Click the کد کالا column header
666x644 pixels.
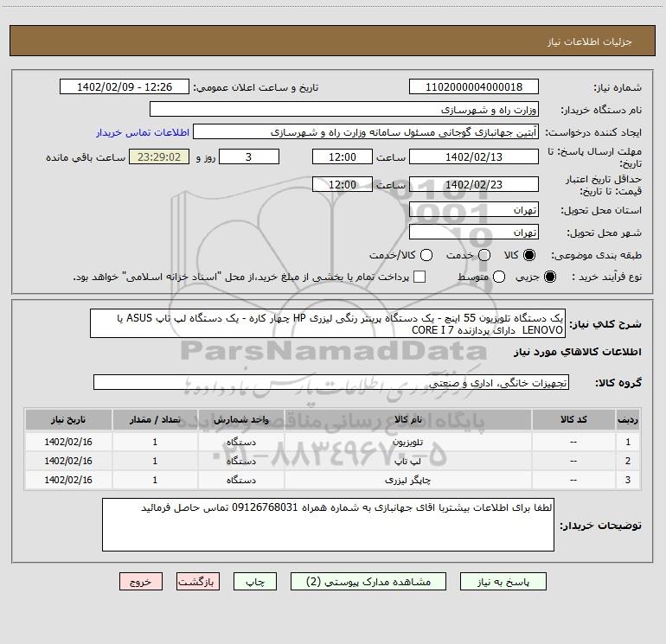click(573, 419)
